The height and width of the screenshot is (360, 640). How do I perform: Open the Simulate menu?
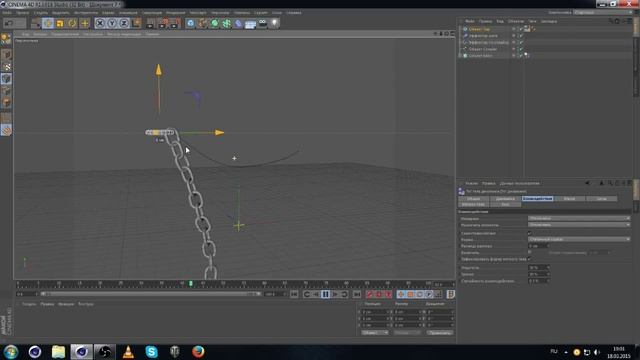(152, 13)
